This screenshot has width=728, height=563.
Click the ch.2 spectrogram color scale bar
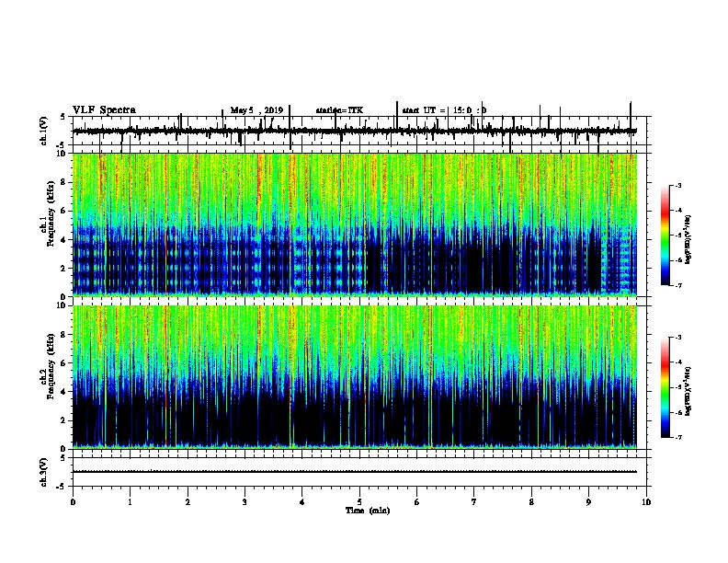[665, 387]
